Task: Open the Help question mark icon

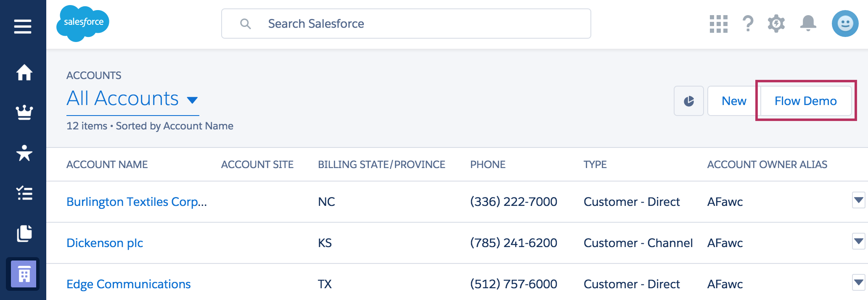Action: (748, 24)
